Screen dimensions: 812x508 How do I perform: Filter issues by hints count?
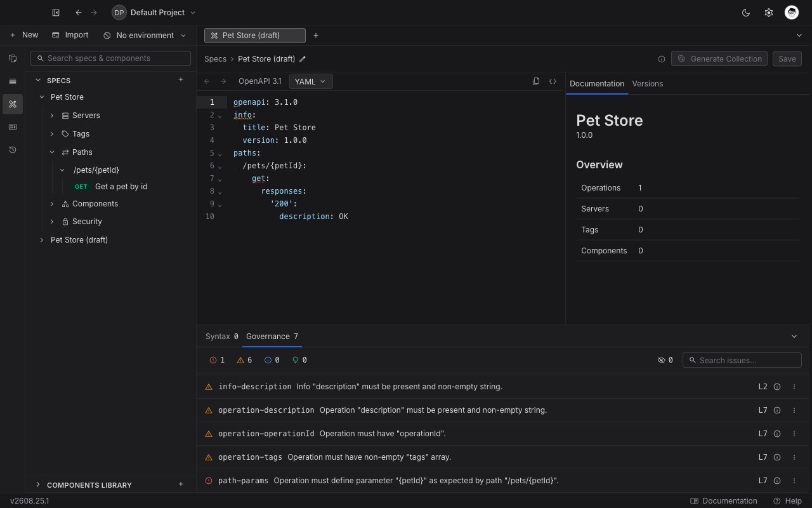pos(299,360)
